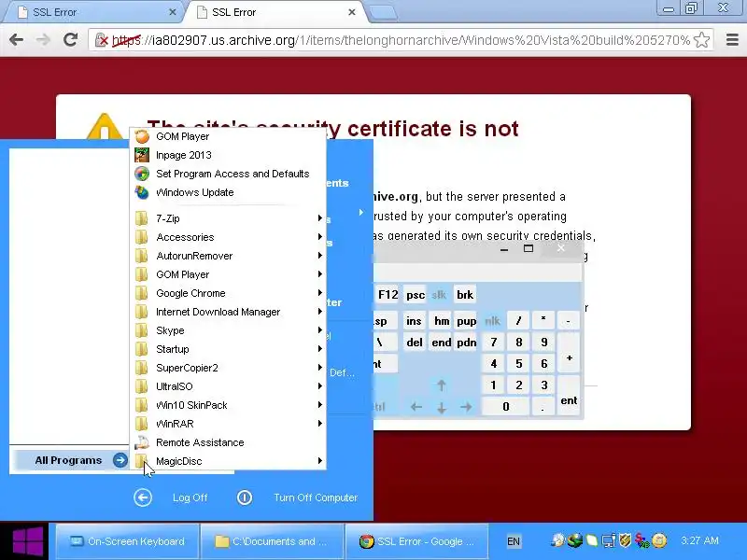The image size is (747, 560).
Task: Click right arrow key on on-screen keyboard
Action: pos(466,407)
